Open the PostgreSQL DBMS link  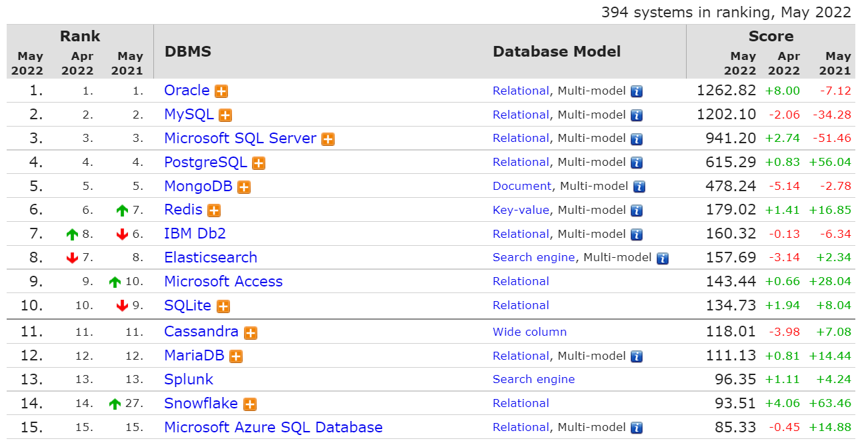point(206,163)
